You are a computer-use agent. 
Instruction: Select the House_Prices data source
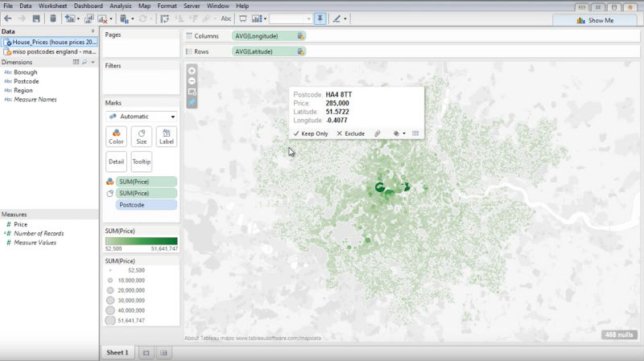[49, 42]
